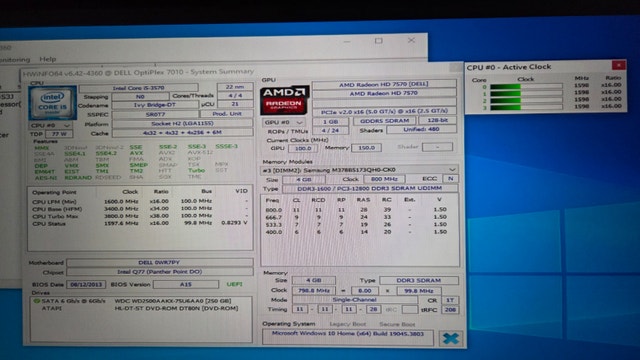Click the Core 1 clock bar
The height and width of the screenshot is (360, 640).
[x=526, y=93]
